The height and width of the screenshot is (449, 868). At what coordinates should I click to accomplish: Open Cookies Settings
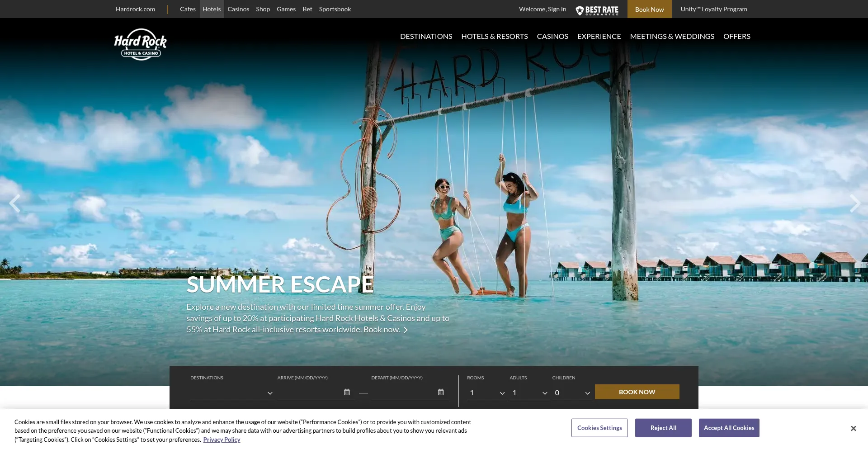click(599, 428)
